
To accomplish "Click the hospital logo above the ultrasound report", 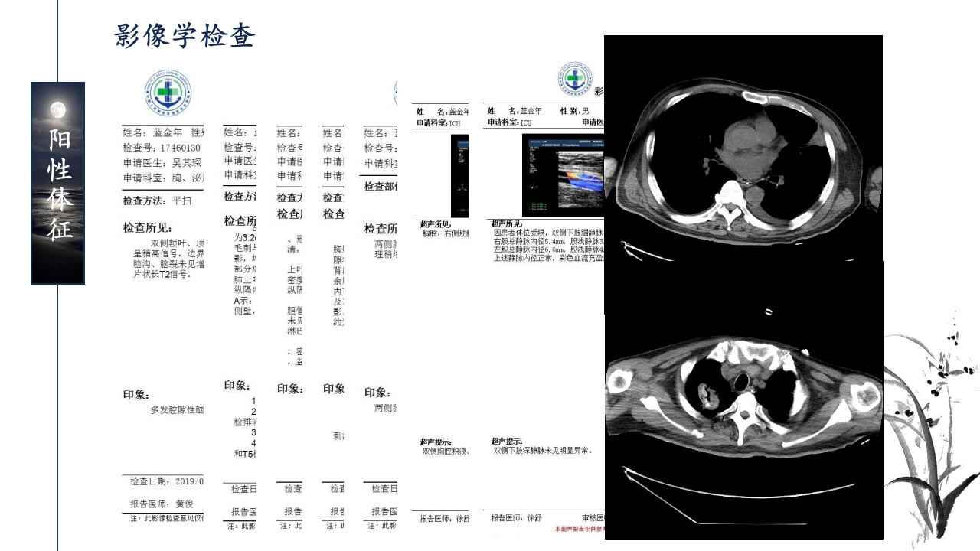I will 574,80.
